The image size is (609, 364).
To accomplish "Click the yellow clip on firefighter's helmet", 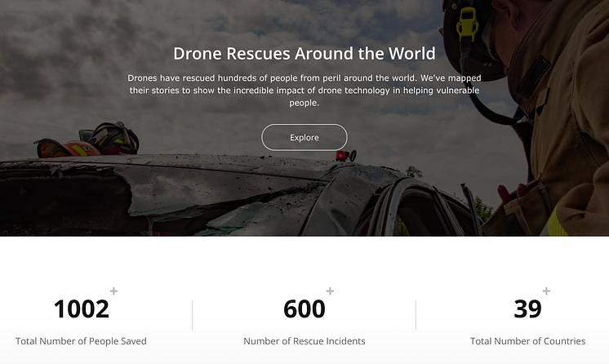I will coord(467,24).
